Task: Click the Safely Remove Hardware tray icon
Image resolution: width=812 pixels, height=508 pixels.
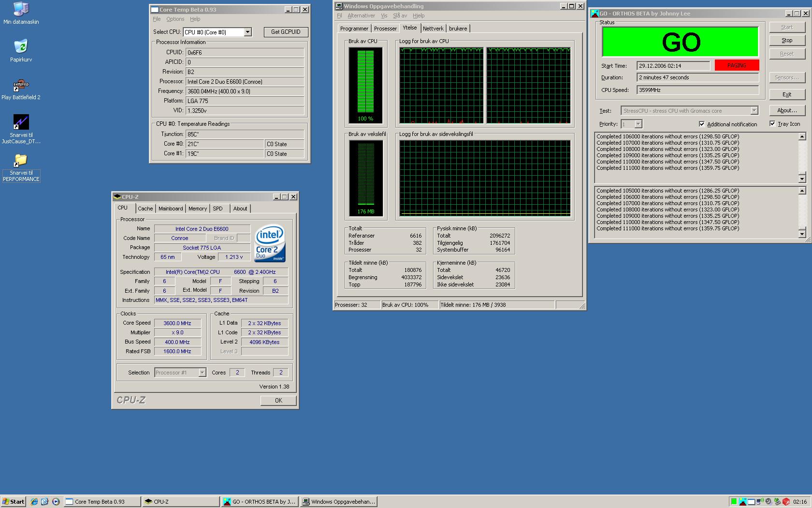Action: [x=777, y=502]
